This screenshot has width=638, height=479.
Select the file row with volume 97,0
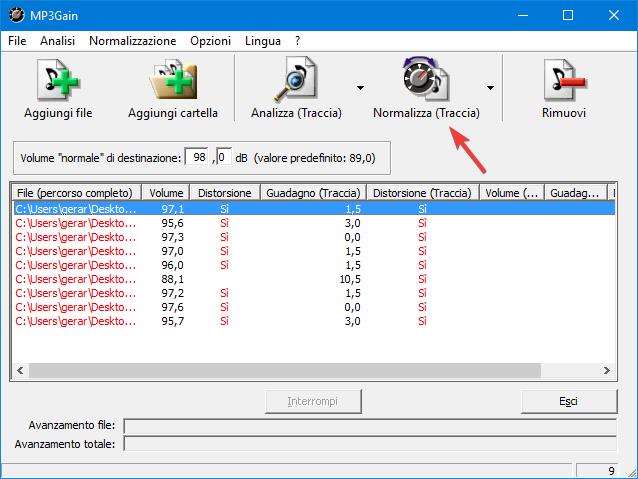pyautogui.click(x=314, y=251)
